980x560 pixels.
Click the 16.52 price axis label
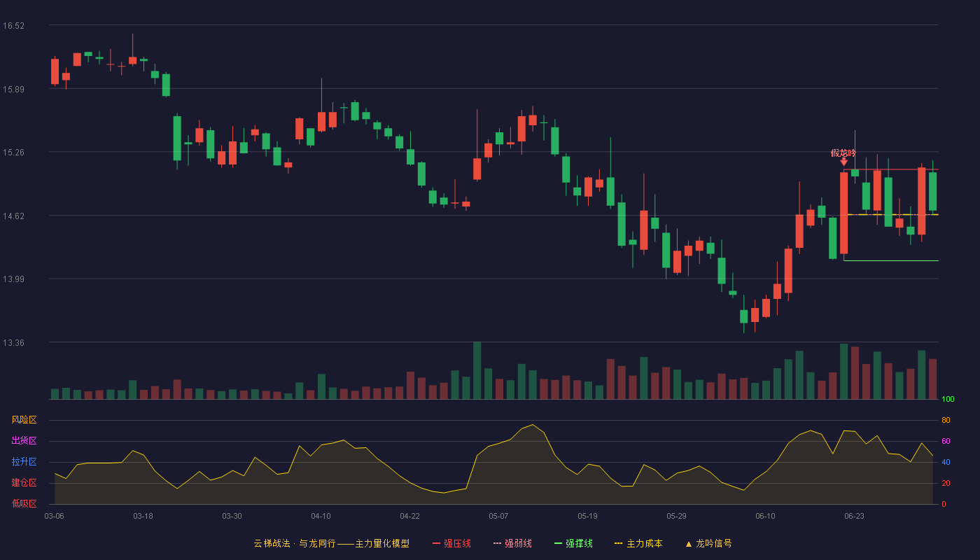pyautogui.click(x=13, y=26)
